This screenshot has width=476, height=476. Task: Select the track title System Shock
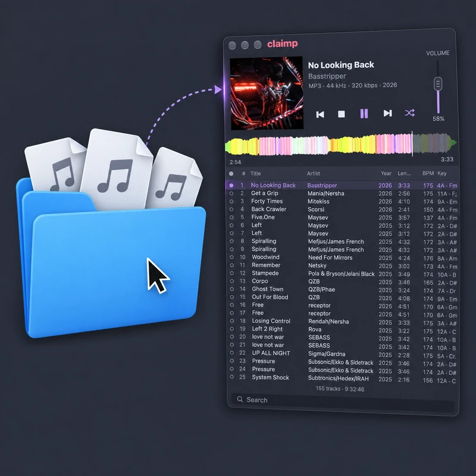click(x=270, y=377)
